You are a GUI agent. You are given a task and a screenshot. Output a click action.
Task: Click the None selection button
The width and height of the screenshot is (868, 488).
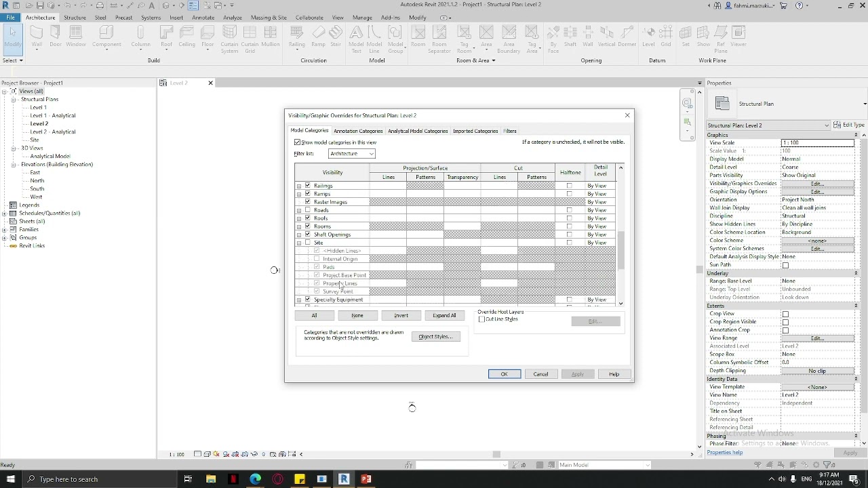357,315
